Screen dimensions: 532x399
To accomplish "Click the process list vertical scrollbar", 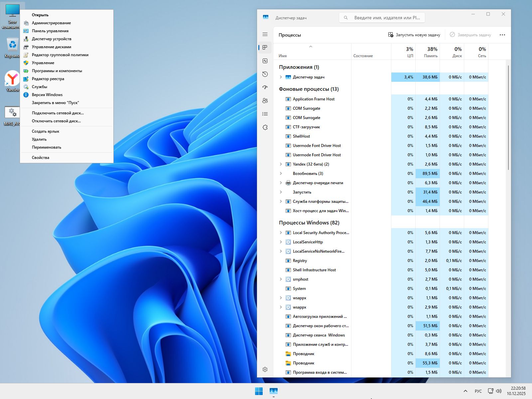I will [509, 118].
